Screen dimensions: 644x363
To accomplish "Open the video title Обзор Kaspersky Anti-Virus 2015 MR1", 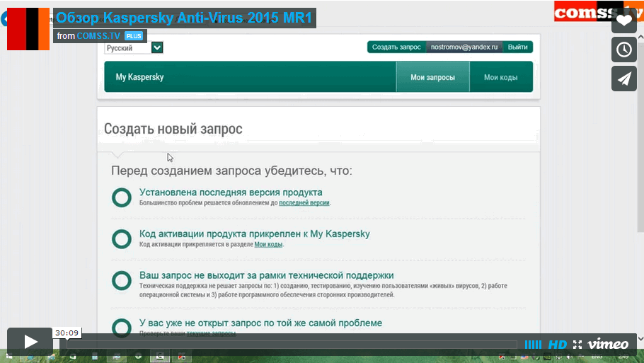I will click(x=184, y=18).
